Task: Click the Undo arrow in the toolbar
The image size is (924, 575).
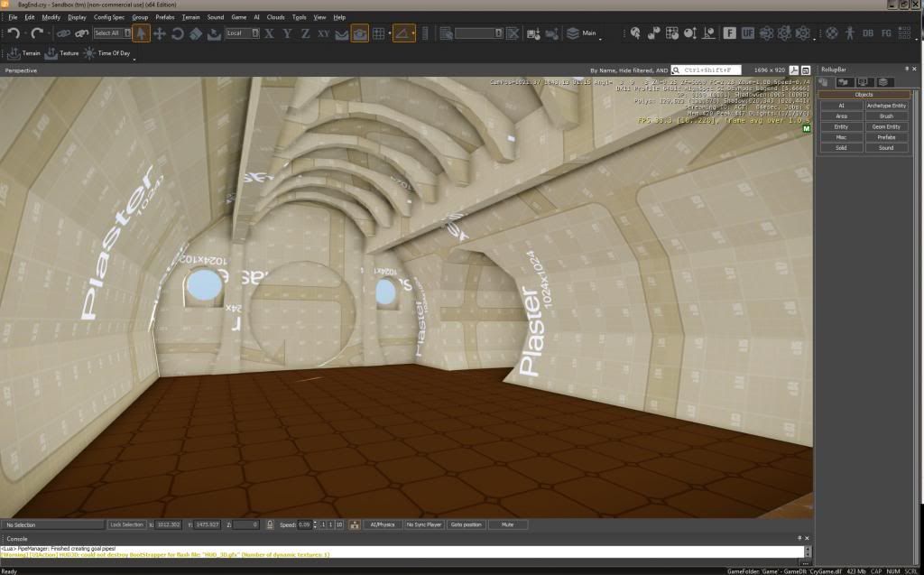Action: (14, 33)
